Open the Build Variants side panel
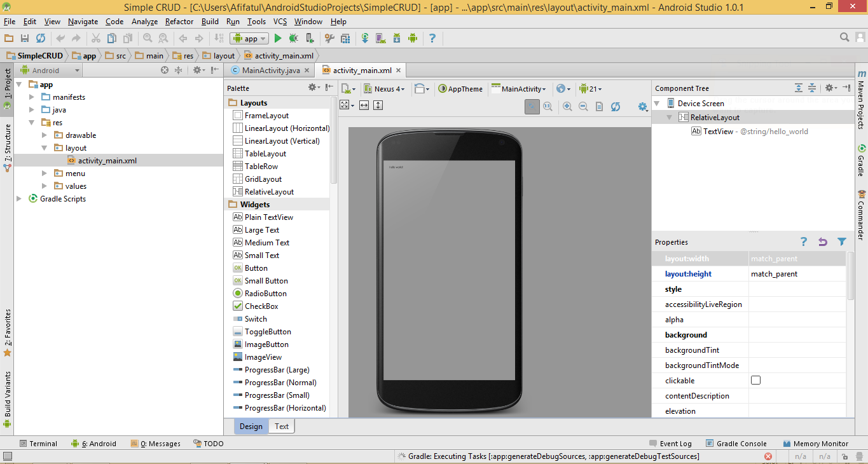The height and width of the screenshot is (464, 868). [x=7, y=399]
